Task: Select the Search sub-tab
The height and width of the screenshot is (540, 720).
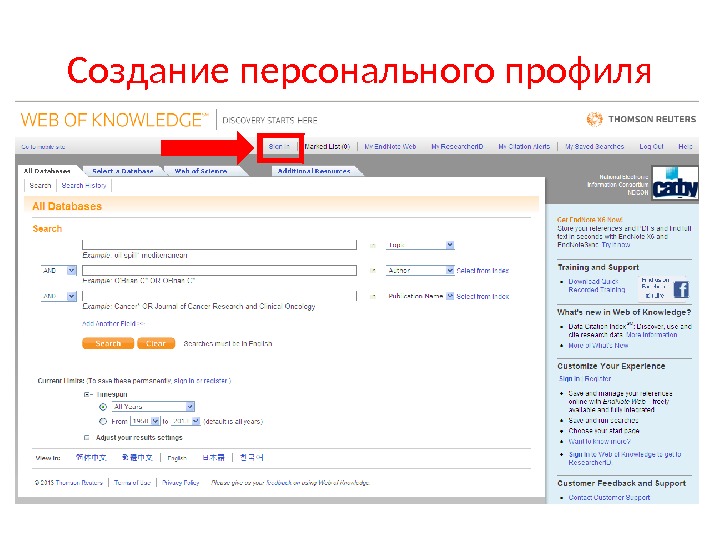Action: 40,186
